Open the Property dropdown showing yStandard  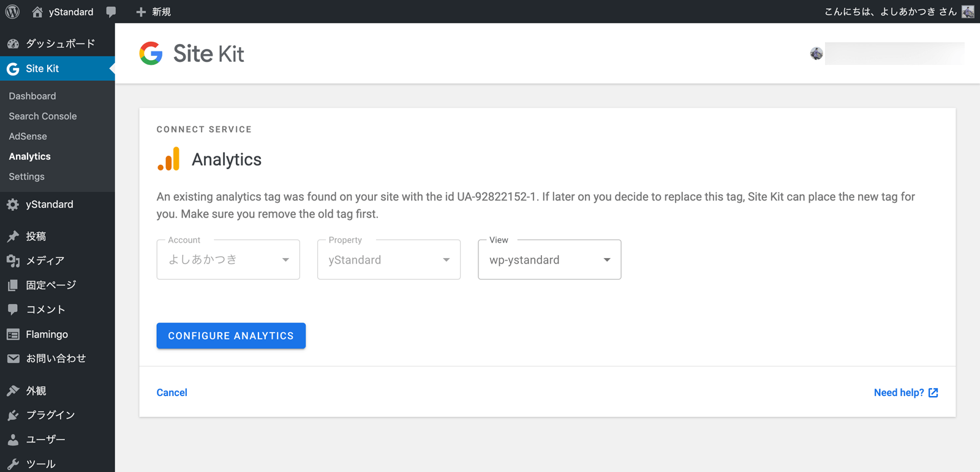point(389,259)
